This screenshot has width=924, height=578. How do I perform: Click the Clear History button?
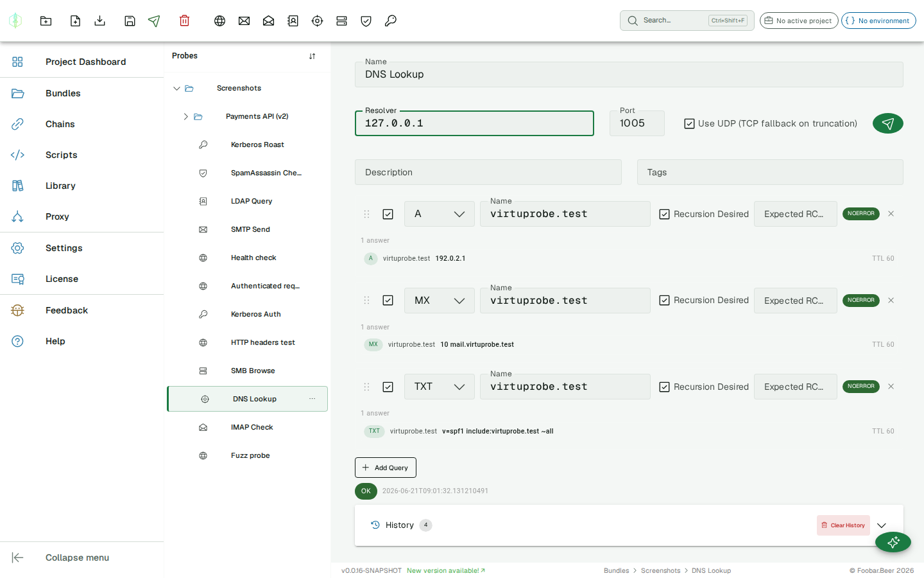pyautogui.click(x=843, y=525)
